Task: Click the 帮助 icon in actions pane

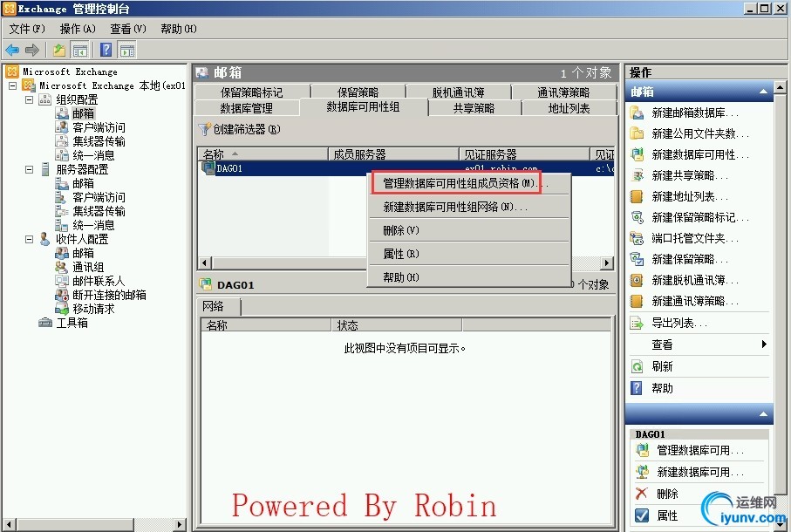Action: tap(637, 388)
